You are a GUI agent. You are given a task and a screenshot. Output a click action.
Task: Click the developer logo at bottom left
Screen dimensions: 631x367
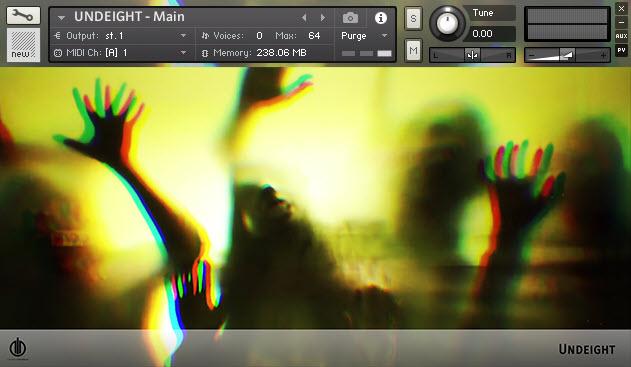18,348
